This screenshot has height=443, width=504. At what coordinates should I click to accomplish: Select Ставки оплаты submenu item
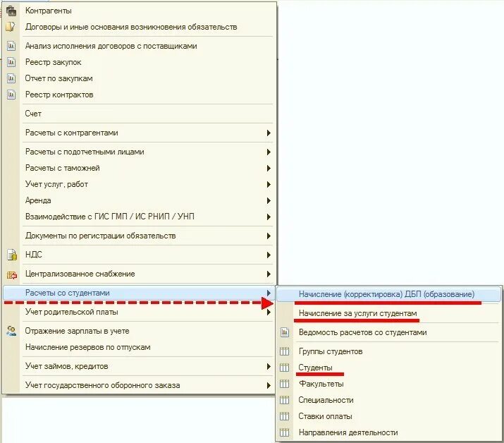point(389,416)
